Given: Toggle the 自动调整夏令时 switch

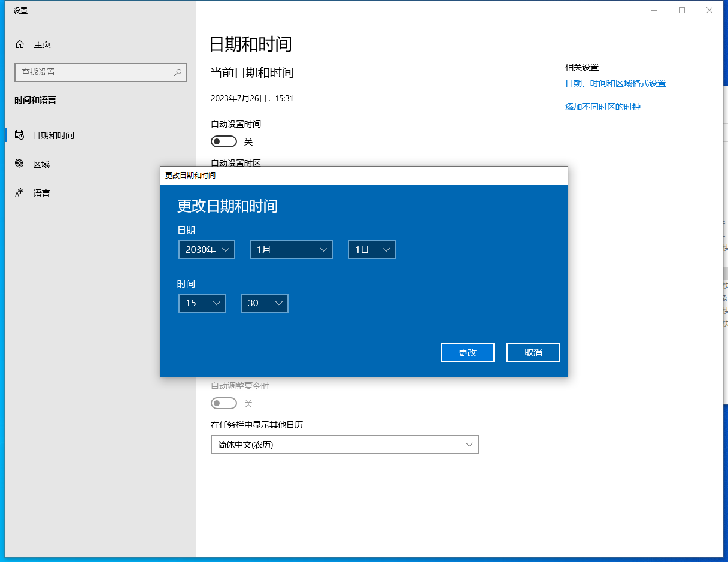Looking at the screenshot, I should pyautogui.click(x=224, y=404).
